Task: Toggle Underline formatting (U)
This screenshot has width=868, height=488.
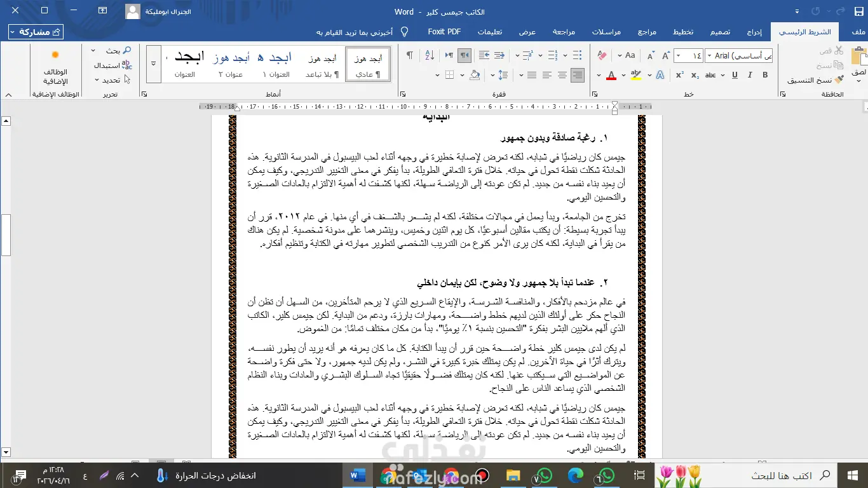Action: pos(735,75)
